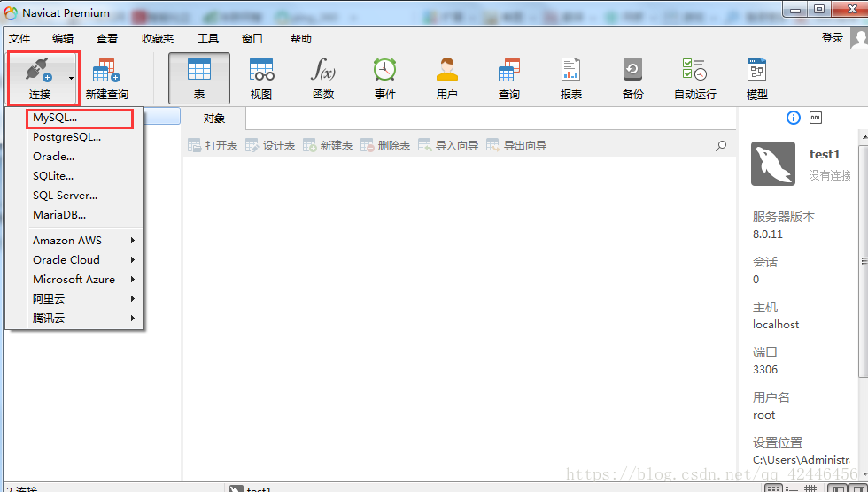This screenshot has height=492, width=868.
Task: Open the 帮助 (Help) menu
Action: tap(300, 39)
